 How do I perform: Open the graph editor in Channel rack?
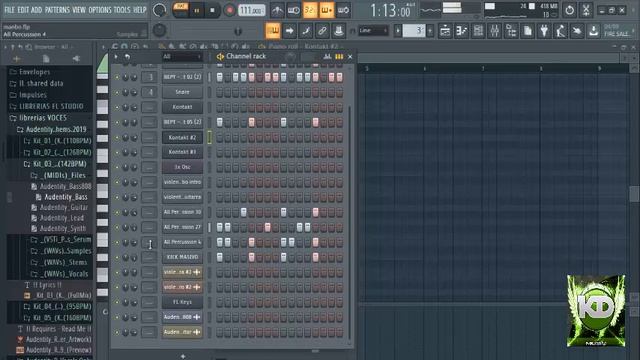coord(327,56)
